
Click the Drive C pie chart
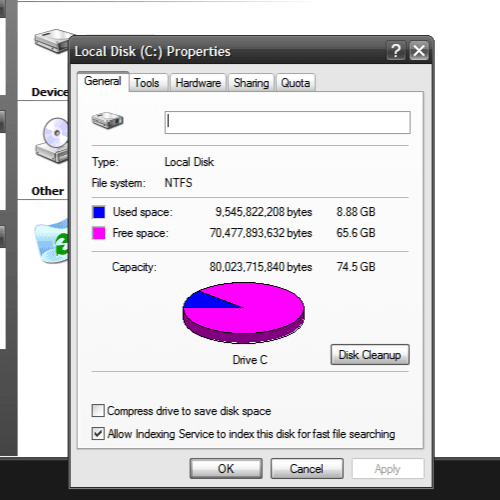[x=243, y=312]
